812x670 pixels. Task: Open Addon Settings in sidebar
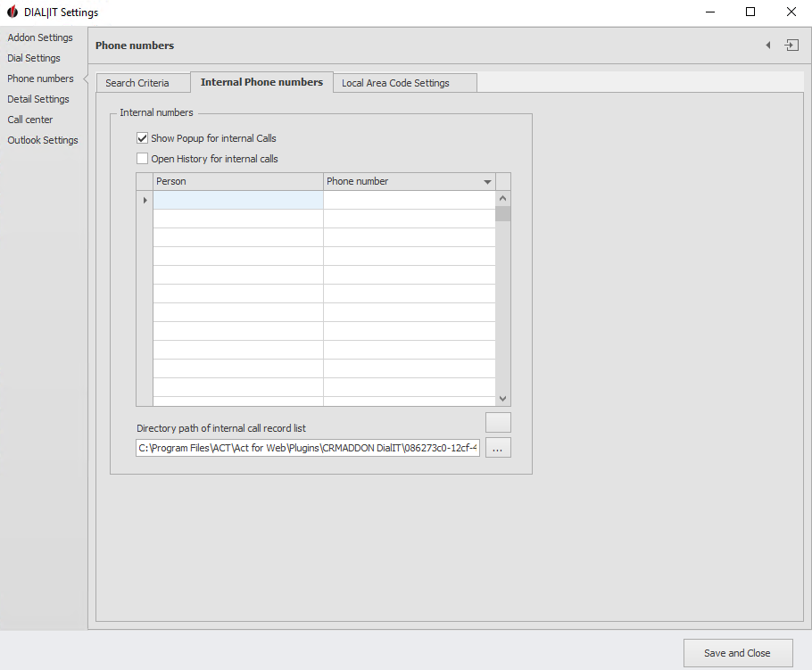tap(40, 37)
